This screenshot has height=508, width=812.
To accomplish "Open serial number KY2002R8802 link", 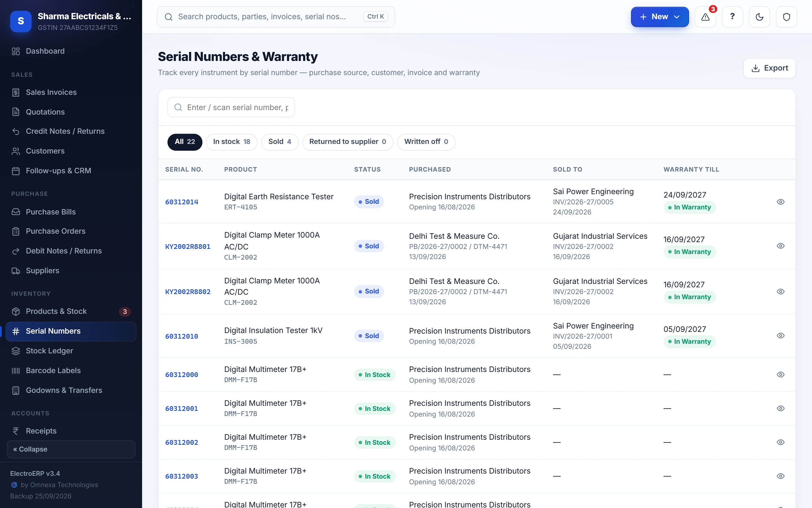I will tap(188, 292).
